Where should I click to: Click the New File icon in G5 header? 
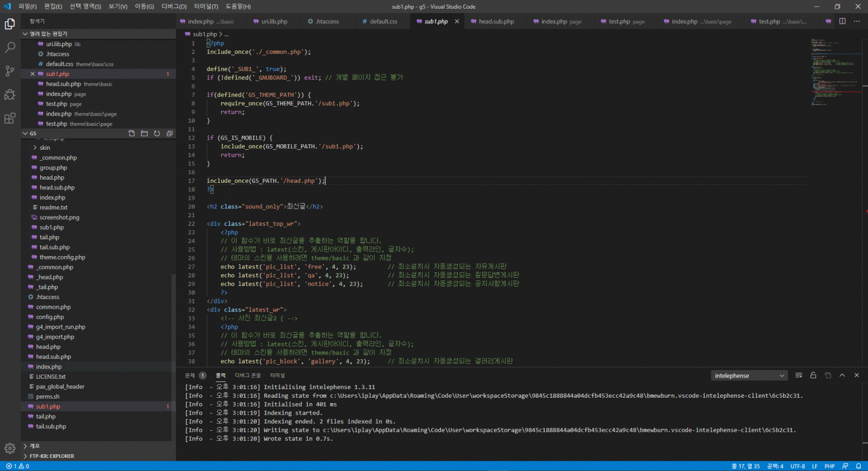[131, 133]
